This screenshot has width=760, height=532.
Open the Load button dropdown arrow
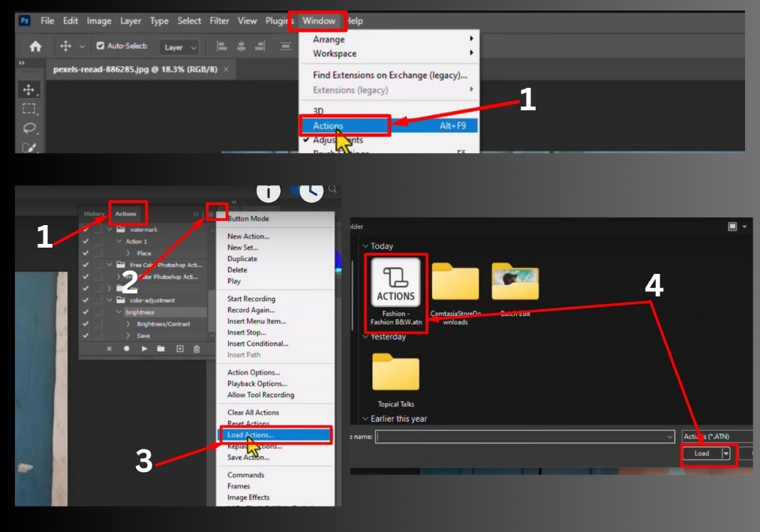pos(725,453)
